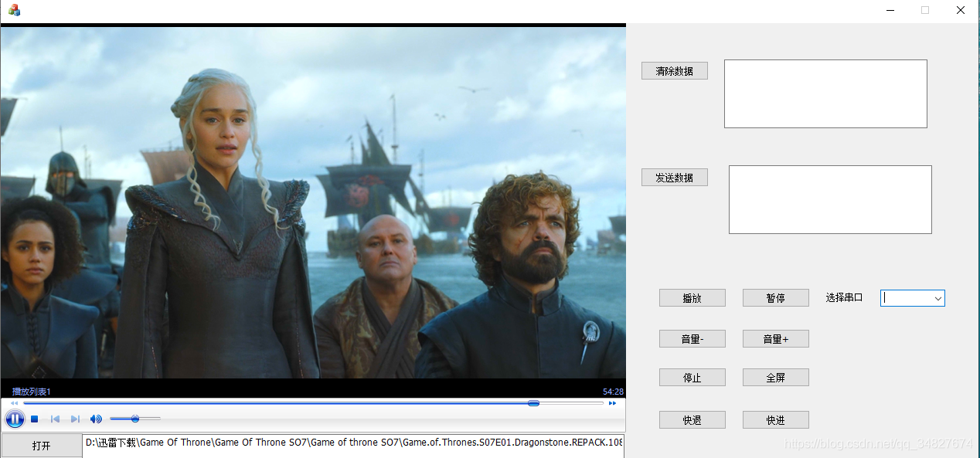Skip to previous track icon

(55, 419)
